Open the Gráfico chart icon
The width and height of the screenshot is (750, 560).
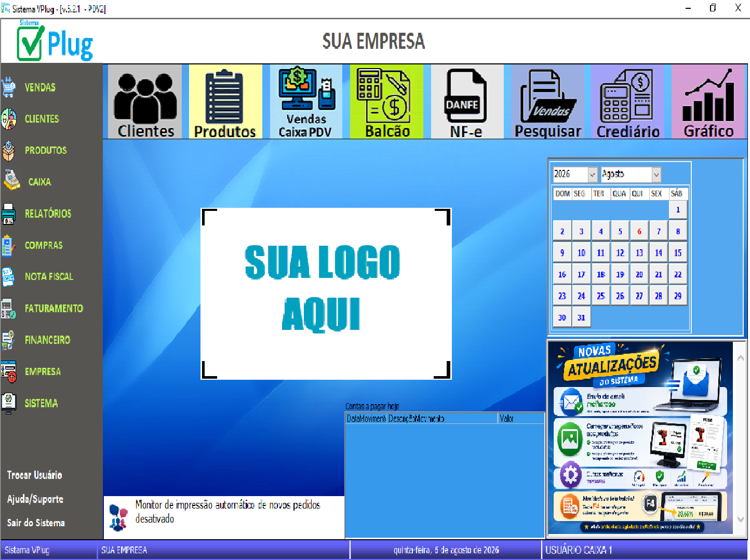coord(708,102)
